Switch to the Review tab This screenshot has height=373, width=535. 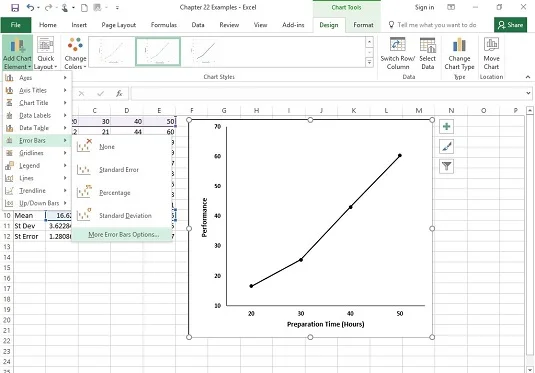click(x=229, y=25)
